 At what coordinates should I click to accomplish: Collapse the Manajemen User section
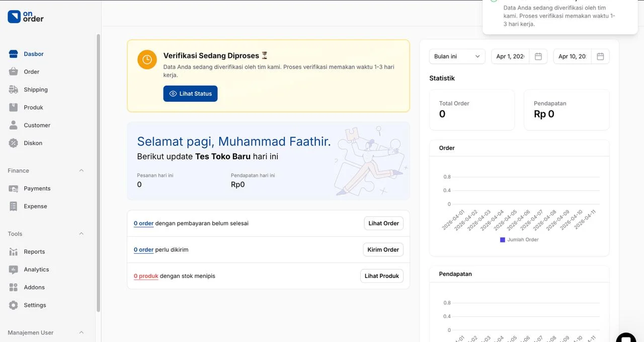82,332
